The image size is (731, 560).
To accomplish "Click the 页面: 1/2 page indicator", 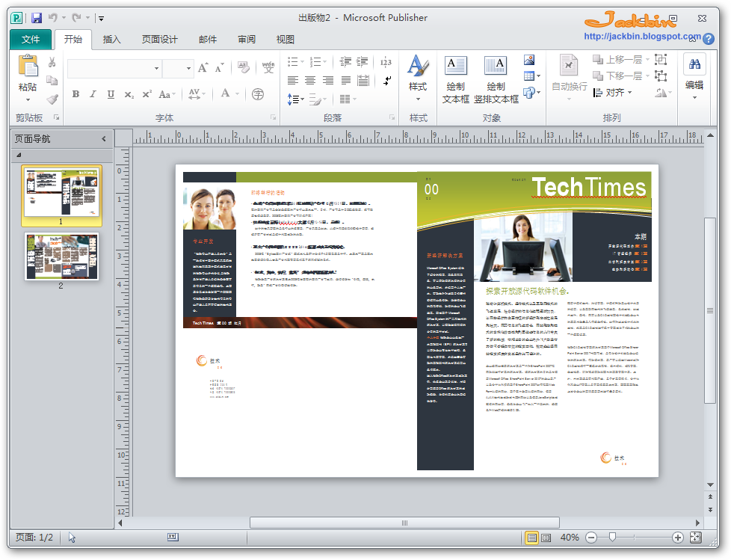I will pos(34,537).
